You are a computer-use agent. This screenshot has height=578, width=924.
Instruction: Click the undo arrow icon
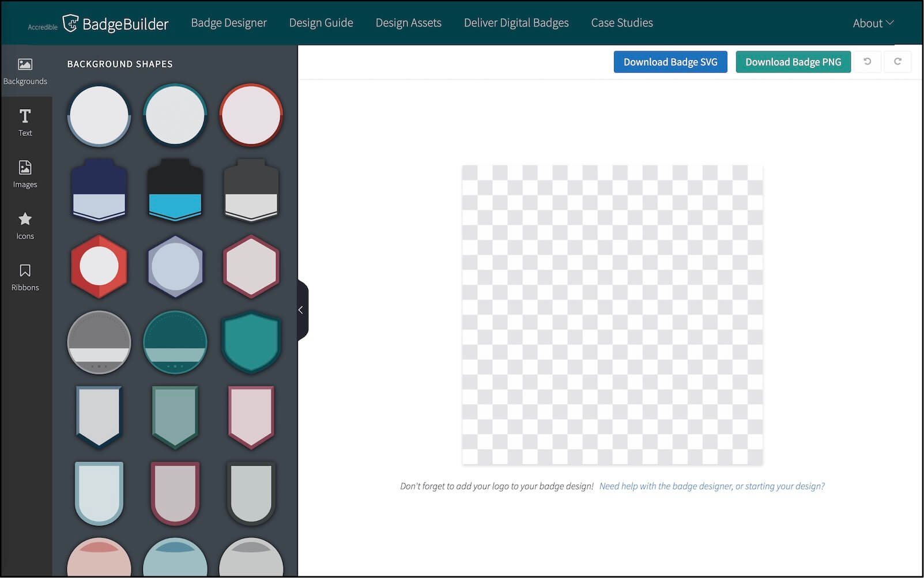click(x=867, y=62)
